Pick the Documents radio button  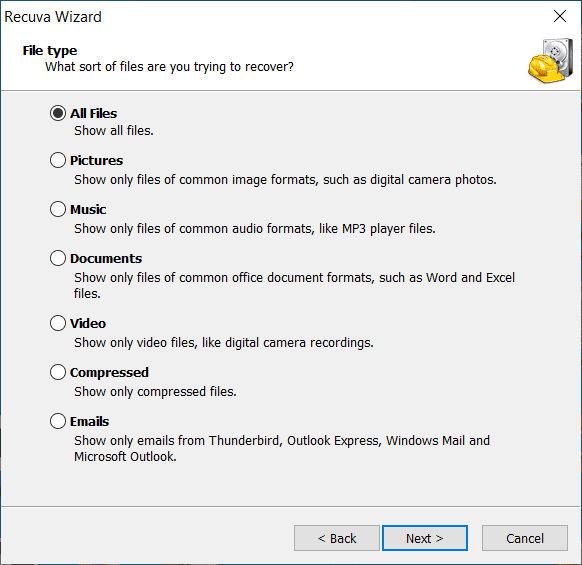point(58,258)
